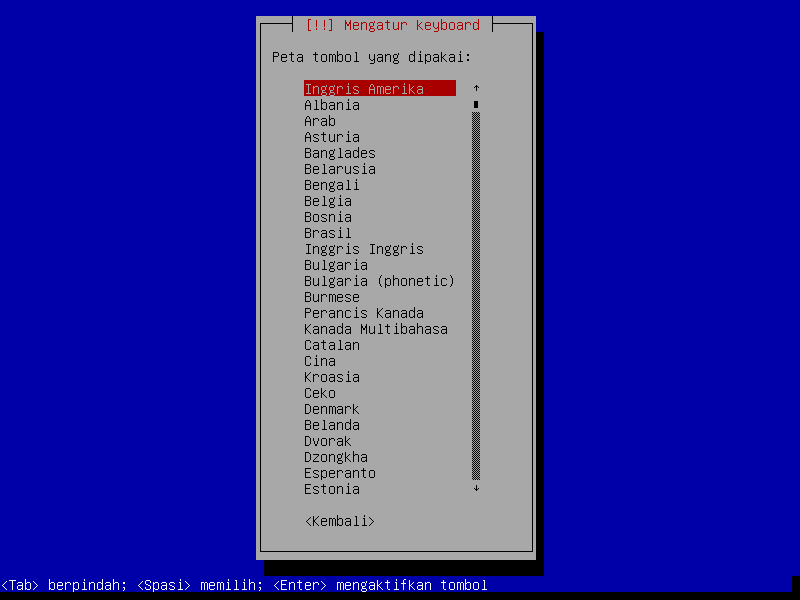800x600 pixels.
Task: Pick Kanada Multibahasa layout
Action: click(x=376, y=329)
